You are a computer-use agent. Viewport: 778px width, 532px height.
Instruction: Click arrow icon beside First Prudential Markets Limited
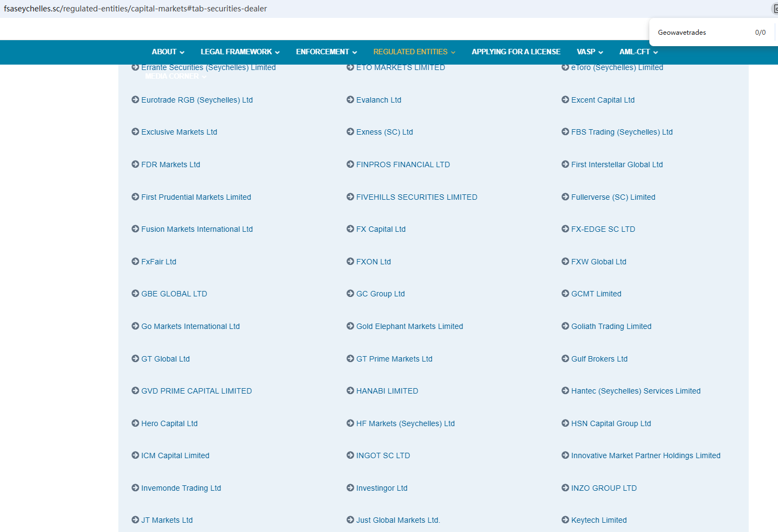(135, 197)
